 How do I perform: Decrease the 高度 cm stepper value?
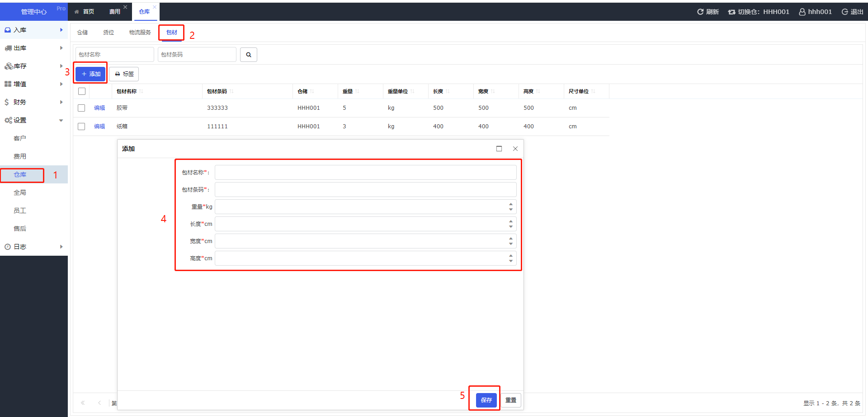pyautogui.click(x=511, y=261)
